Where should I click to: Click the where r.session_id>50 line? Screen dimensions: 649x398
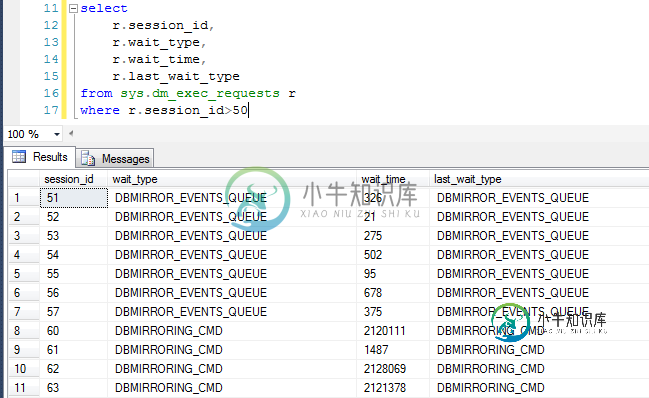164,110
